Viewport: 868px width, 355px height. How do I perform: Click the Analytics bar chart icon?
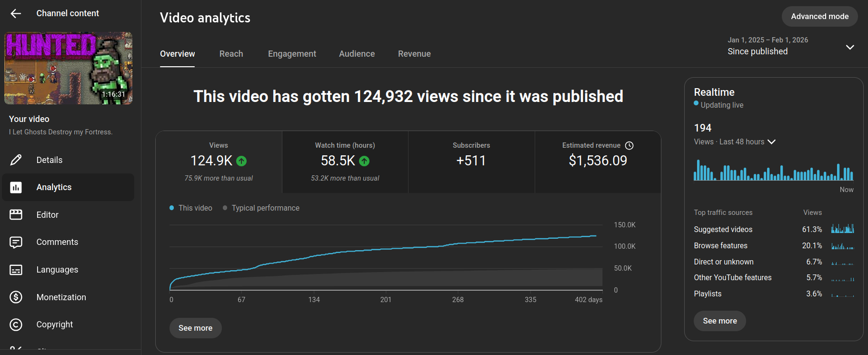pos(16,187)
